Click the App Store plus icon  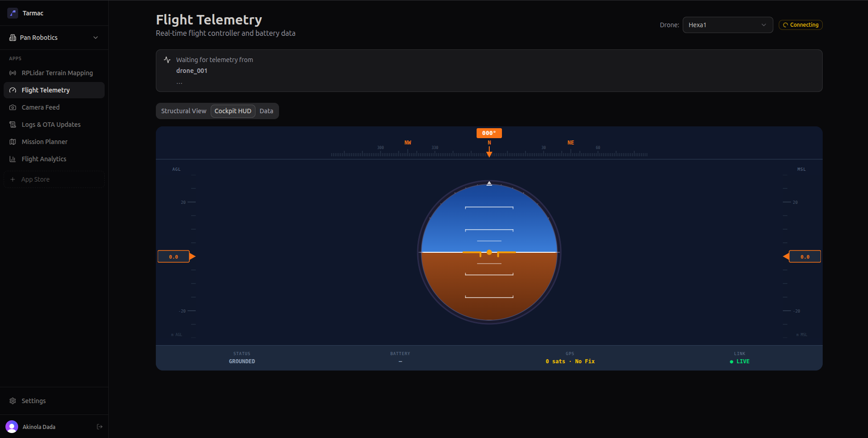(x=13, y=179)
